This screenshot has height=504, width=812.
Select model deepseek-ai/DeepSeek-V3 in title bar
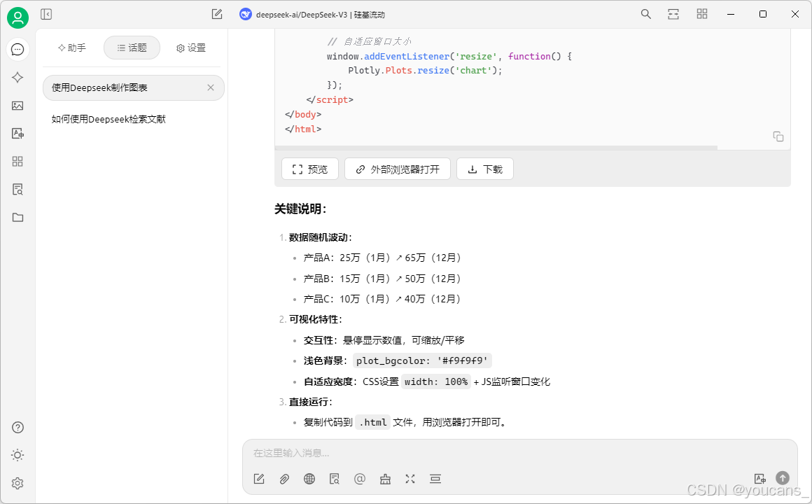pyautogui.click(x=312, y=15)
